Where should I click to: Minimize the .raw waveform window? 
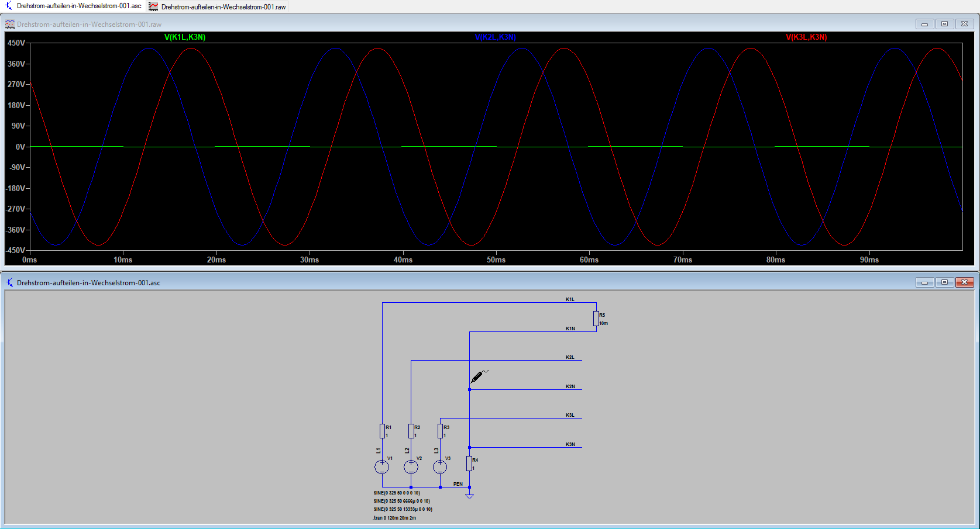point(924,24)
